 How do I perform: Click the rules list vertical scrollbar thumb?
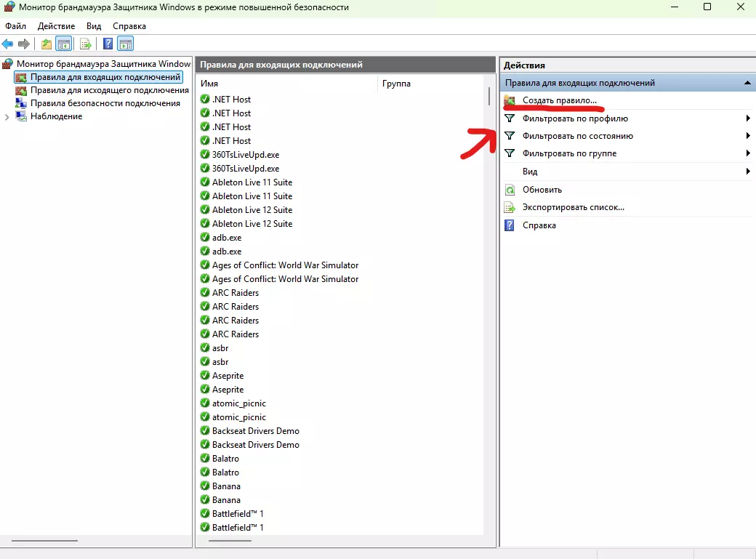(x=489, y=97)
